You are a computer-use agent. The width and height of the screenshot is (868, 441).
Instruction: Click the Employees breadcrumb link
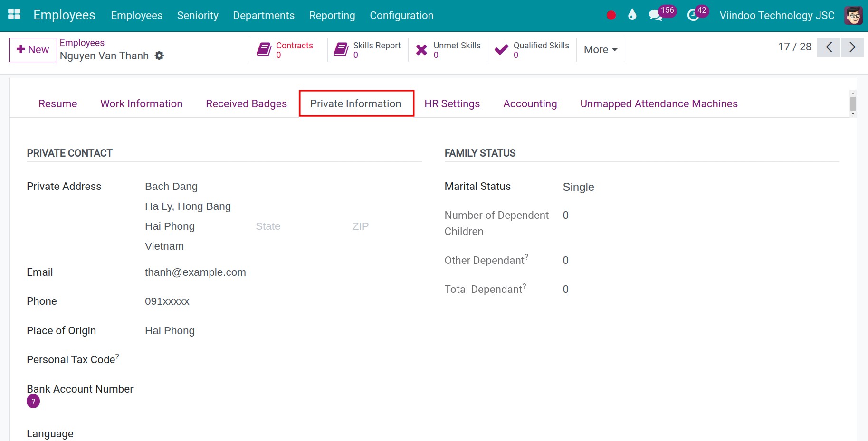pos(82,43)
